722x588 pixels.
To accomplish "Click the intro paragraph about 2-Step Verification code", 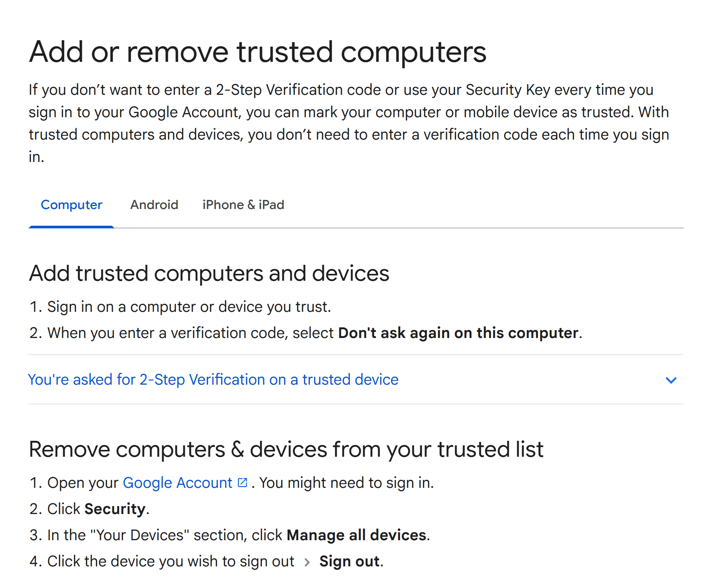I will pyautogui.click(x=349, y=123).
